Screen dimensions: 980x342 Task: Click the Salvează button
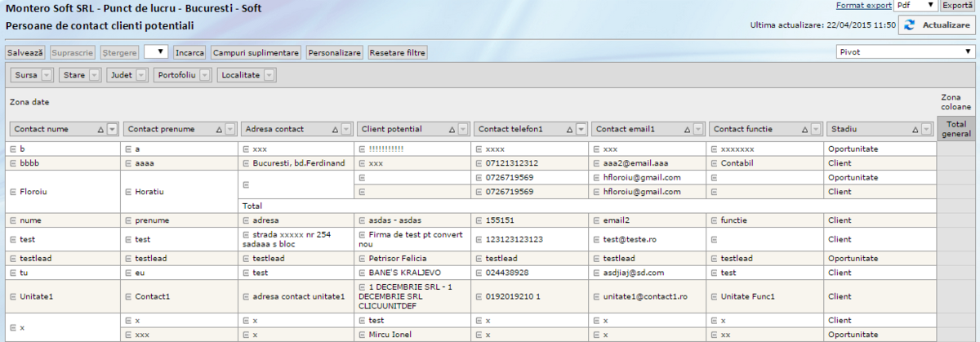click(25, 52)
